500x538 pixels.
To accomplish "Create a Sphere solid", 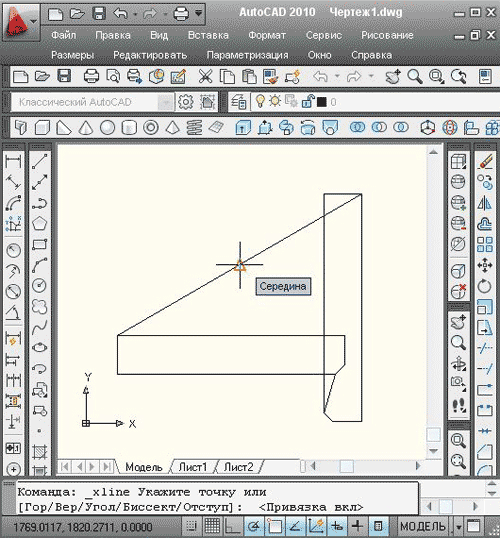I will [x=107, y=128].
